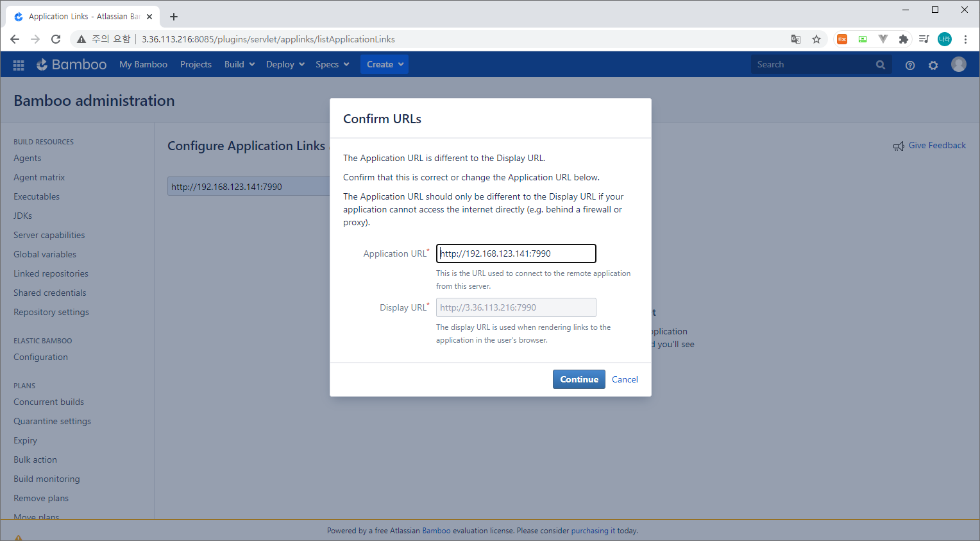Bookmark the page using the star icon
The height and width of the screenshot is (541, 980).
816,39
